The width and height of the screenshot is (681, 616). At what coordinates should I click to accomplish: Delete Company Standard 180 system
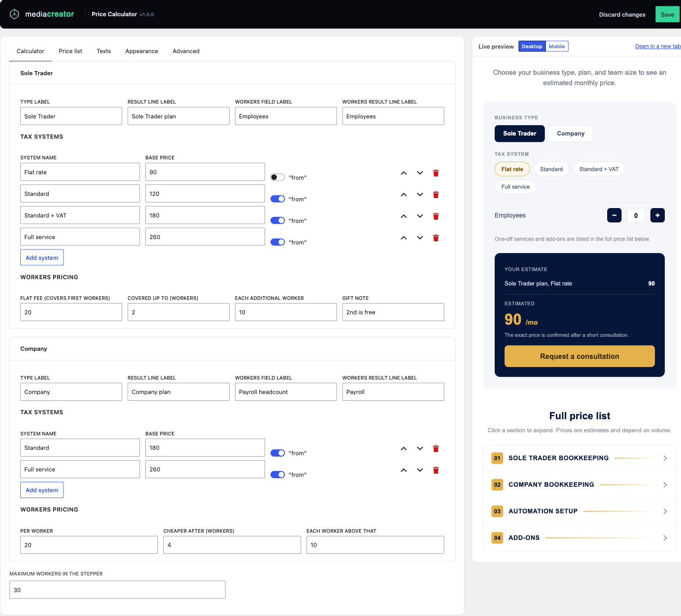click(436, 448)
